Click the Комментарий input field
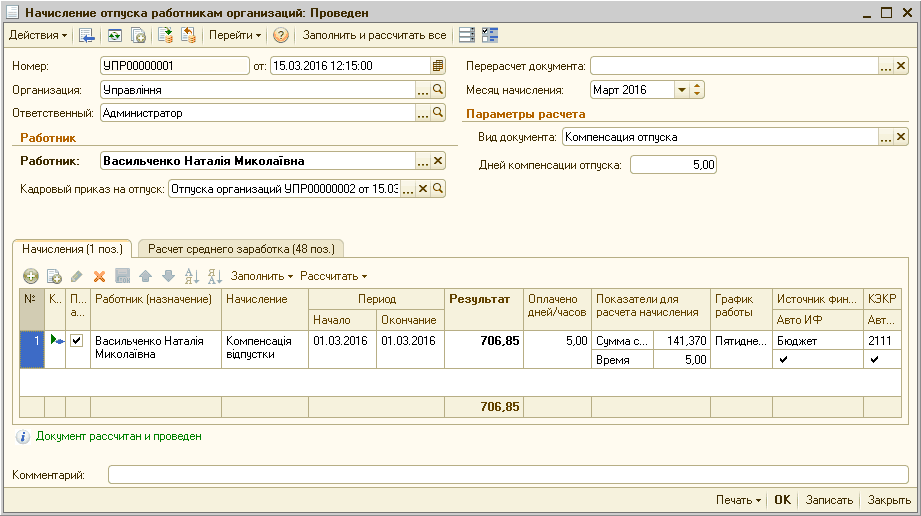 tap(508, 475)
